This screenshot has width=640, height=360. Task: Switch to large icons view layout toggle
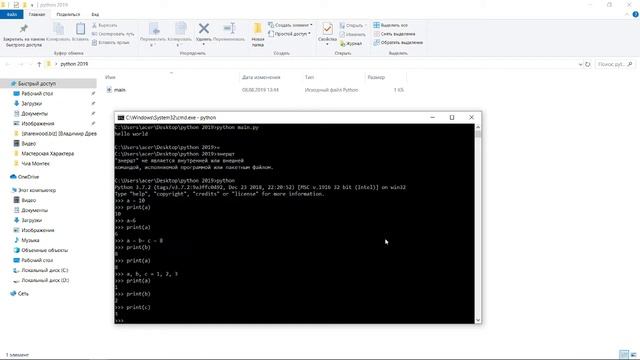click(x=633, y=354)
